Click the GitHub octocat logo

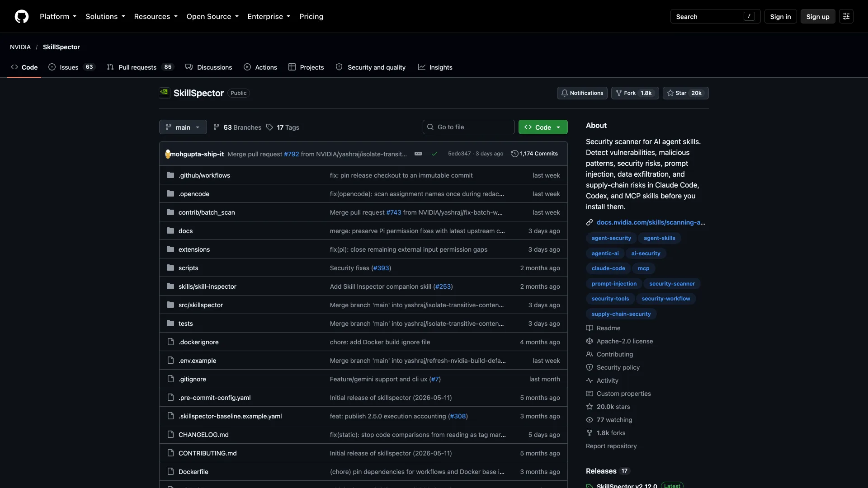click(x=22, y=17)
